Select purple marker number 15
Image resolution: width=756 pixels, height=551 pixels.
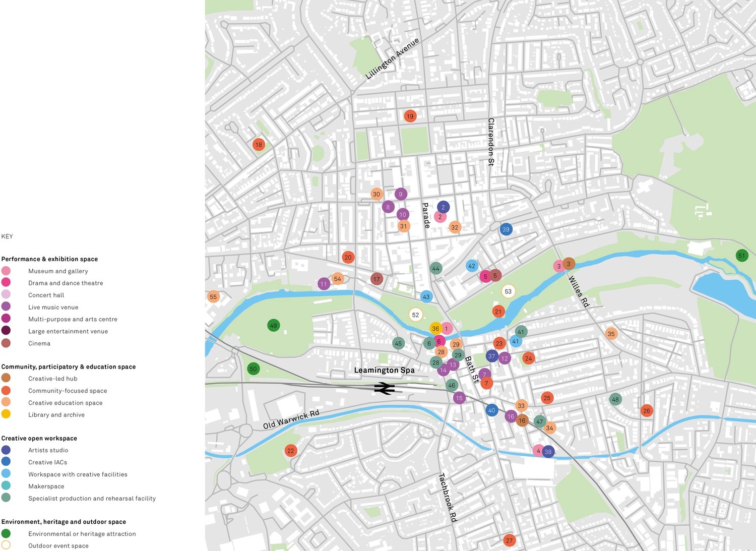459,398
